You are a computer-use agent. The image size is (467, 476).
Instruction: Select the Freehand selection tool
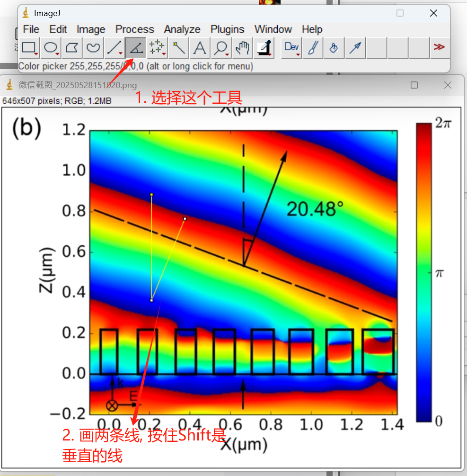93,48
